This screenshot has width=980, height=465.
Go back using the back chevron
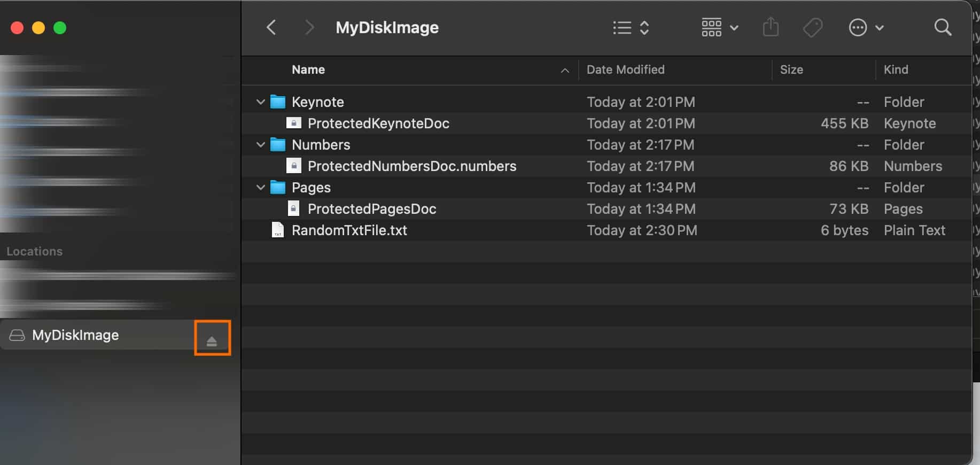(271, 27)
